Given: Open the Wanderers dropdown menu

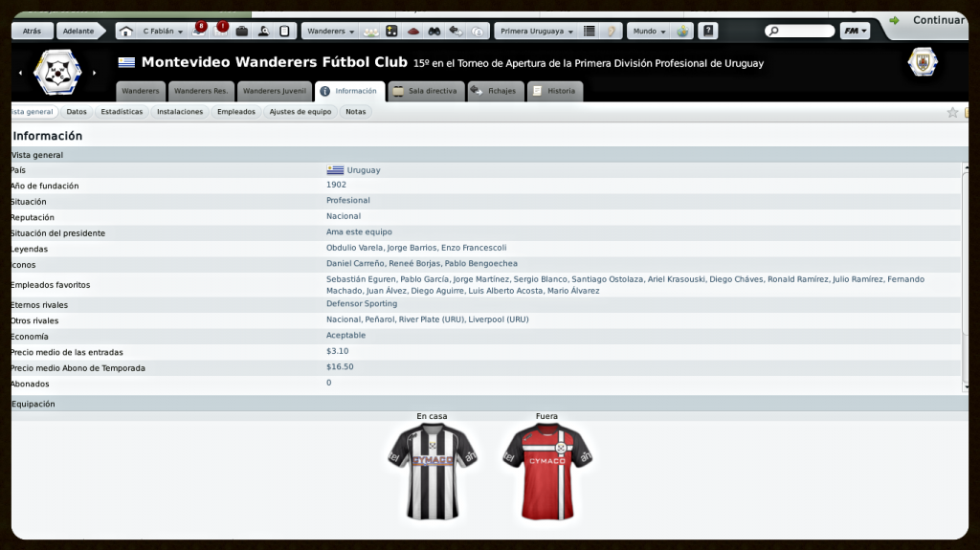Looking at the screenshot, I should click(330, 32).
